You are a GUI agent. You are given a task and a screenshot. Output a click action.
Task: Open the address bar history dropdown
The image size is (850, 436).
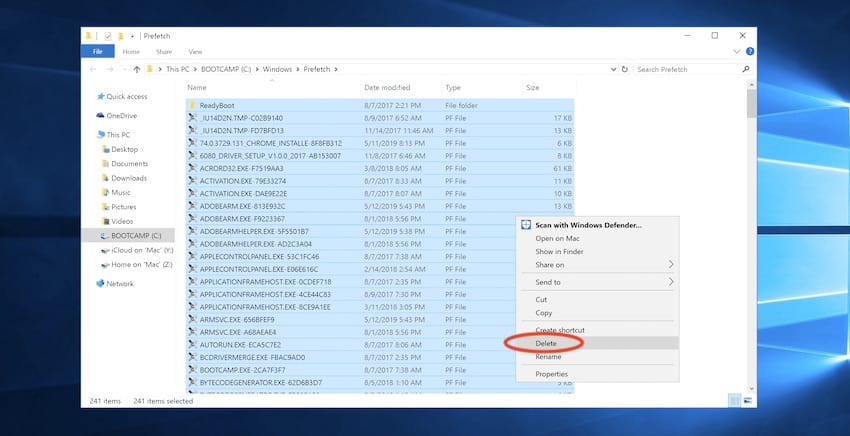pyautogui.click(x=613, y=69)
